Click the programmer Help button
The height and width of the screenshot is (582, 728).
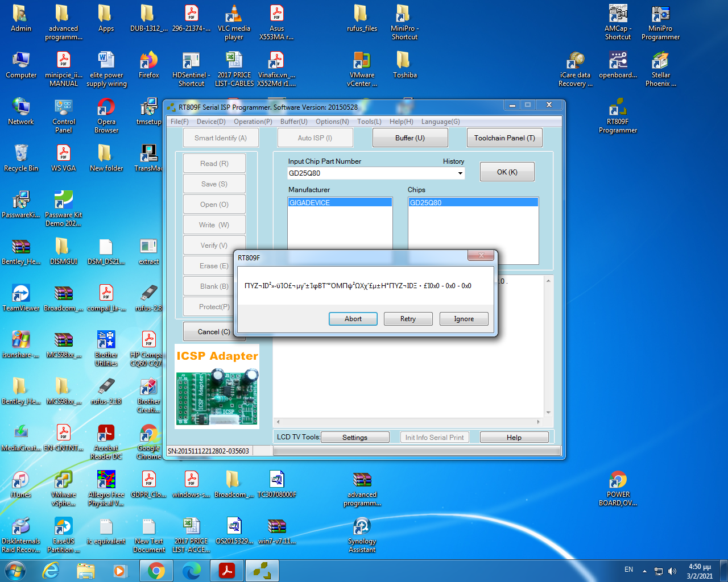(x=514, y=437)
